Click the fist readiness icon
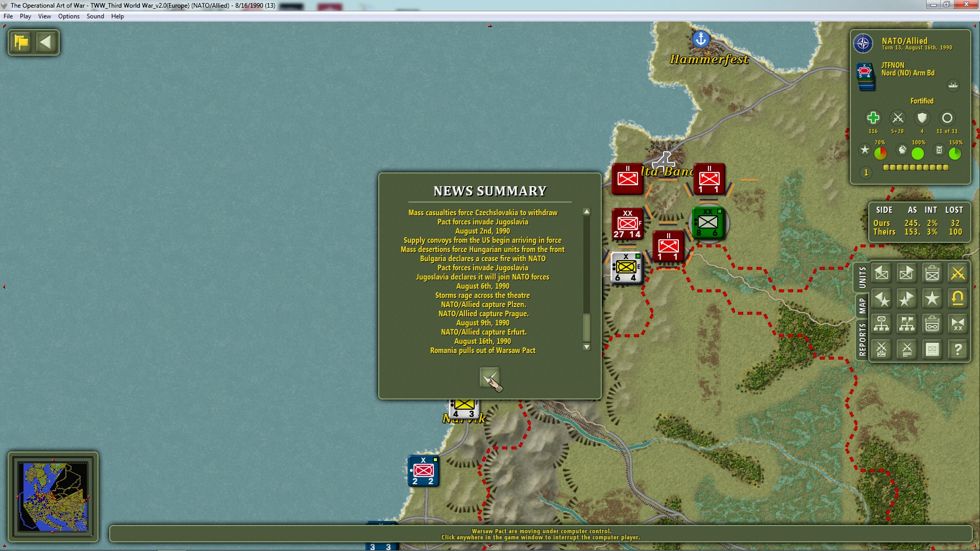The height and width of the screenshot is (551, 980). (x=903, y=149)
